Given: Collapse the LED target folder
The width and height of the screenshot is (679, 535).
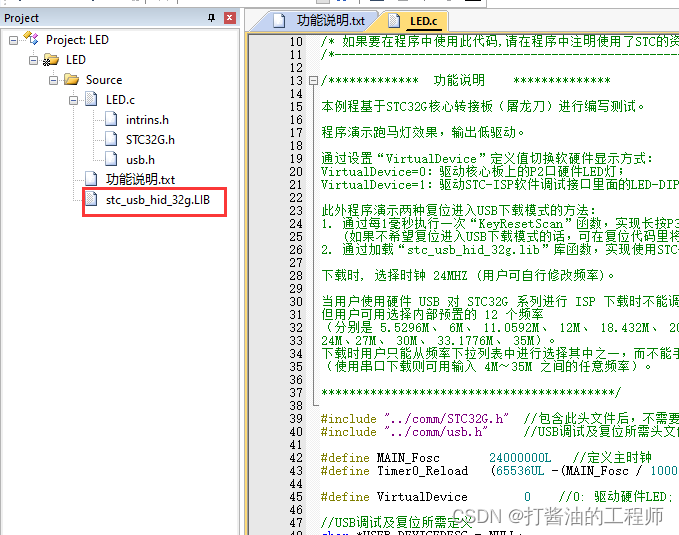Looking at the screenshot, I should pos(33,60).
